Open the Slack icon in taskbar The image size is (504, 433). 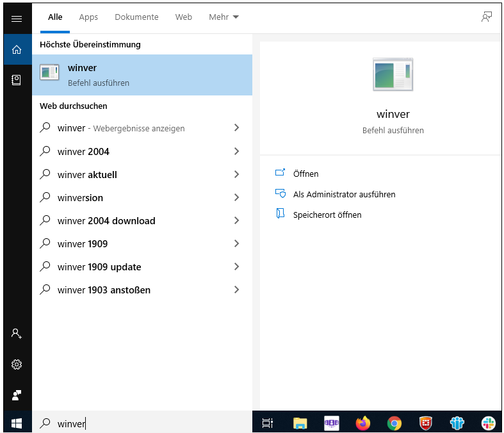click(489, 423)
